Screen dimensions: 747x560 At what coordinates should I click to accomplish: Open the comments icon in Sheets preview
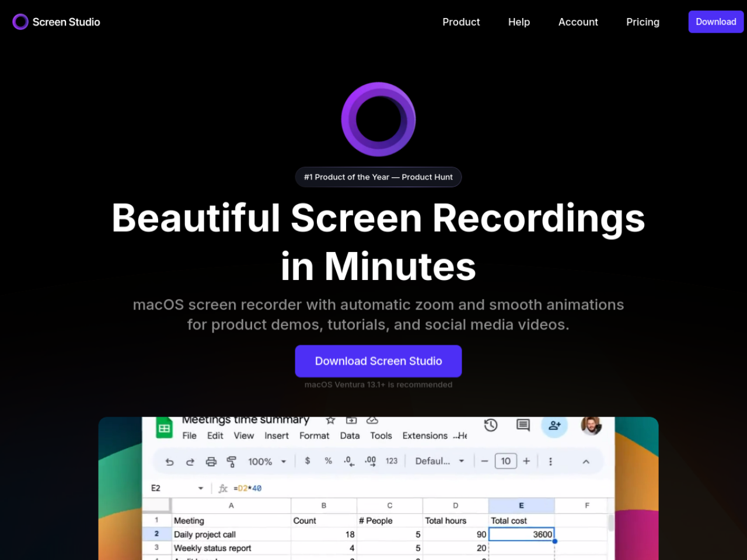(x=523, y=425)
